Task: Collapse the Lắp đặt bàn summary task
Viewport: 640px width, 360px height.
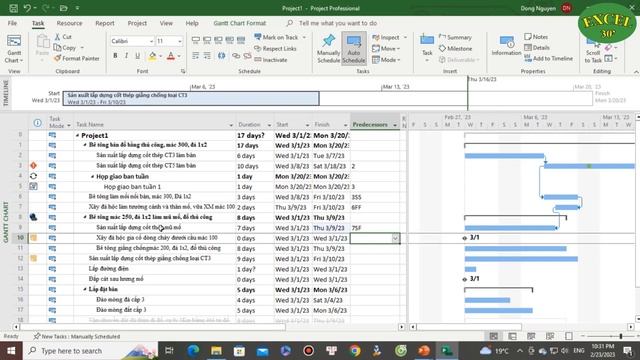Action: [x=85, y=289]
